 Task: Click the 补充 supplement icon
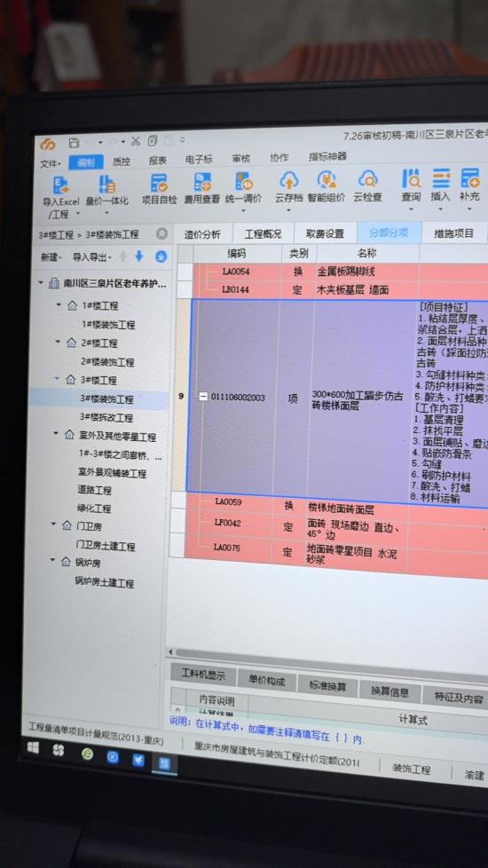[x=469, y=178]
